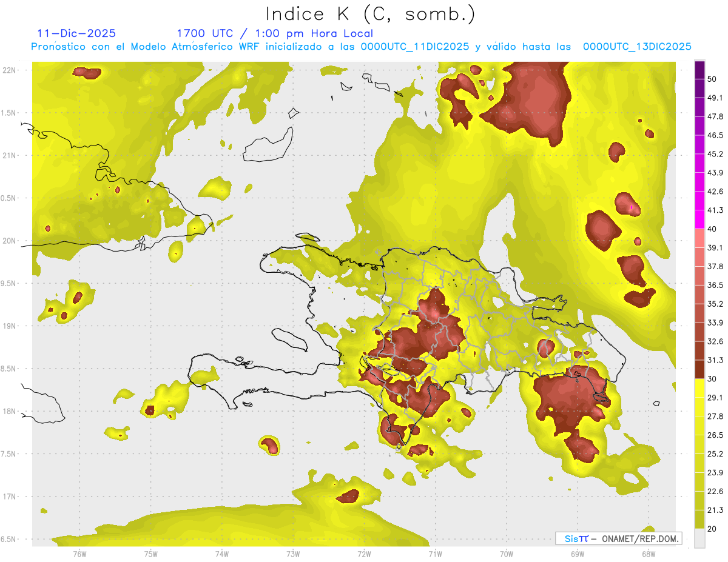Click the colorbar value "42.6"

[715, 192]
